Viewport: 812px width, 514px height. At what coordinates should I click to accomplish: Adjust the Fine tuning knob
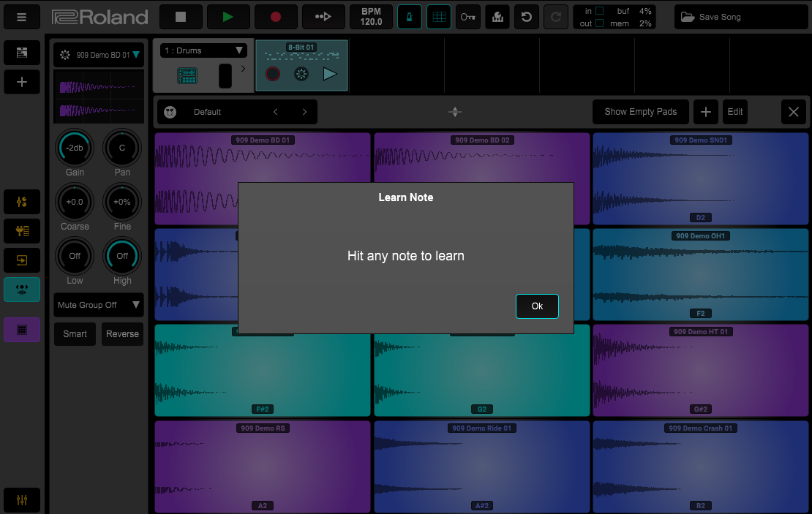tap(122, 202)
